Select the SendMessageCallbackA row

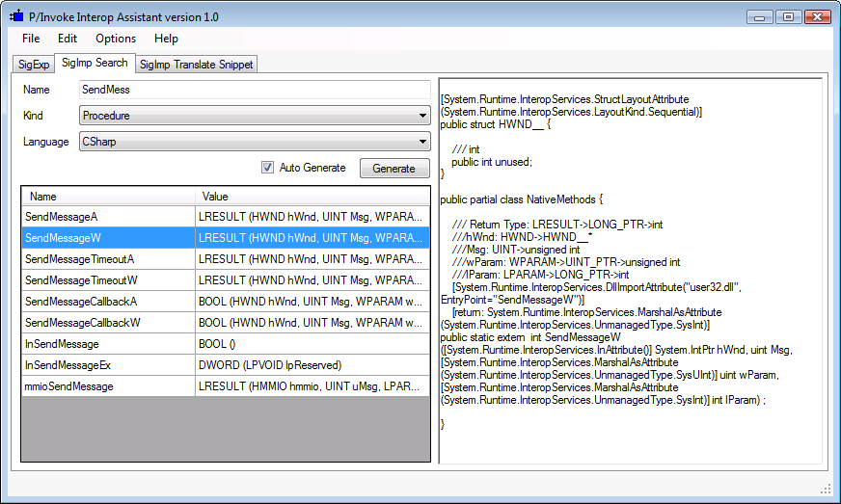pyautogui.click(x=108, y=302)
